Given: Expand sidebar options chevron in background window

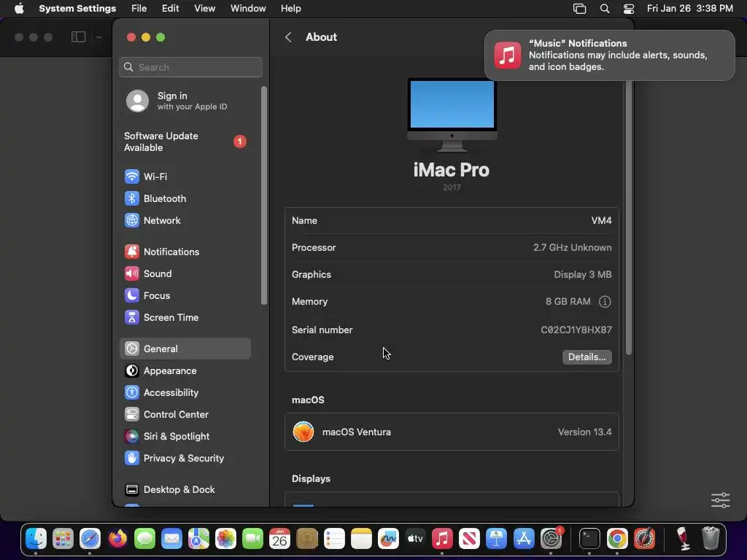Looking at the screenshot, I should pos(98,37).
